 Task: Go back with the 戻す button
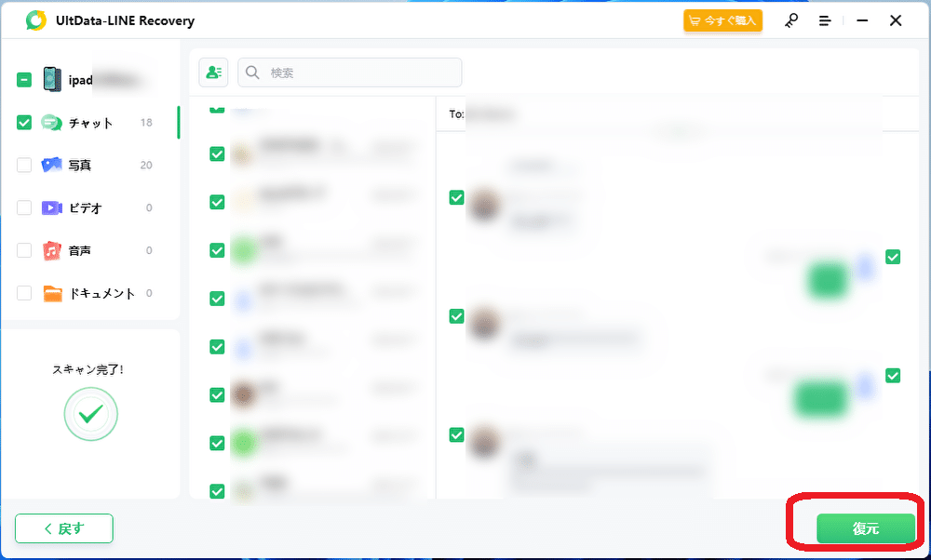coord(64,528)
